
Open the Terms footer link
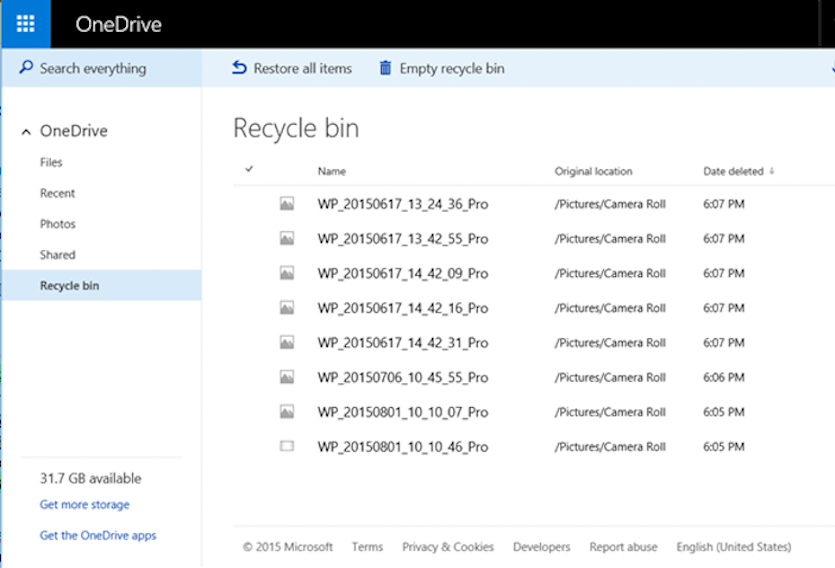(x=367, y=547)
